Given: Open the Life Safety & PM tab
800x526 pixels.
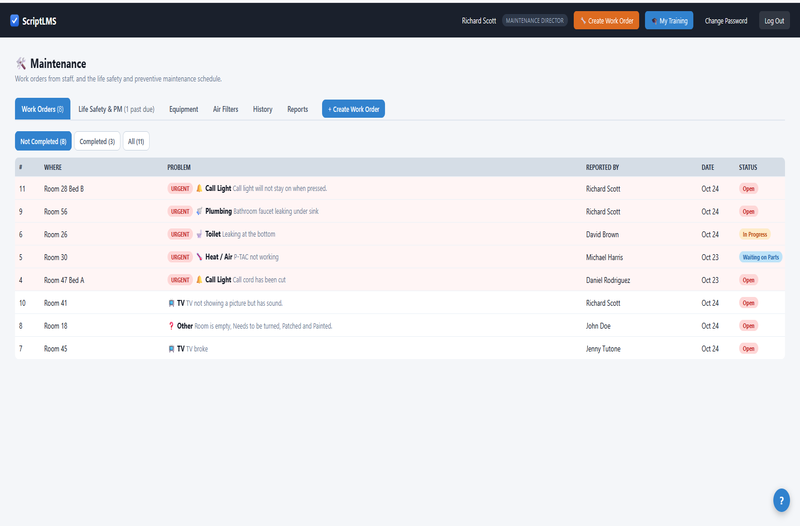Looking at the screenshot, I should (116, 109).
